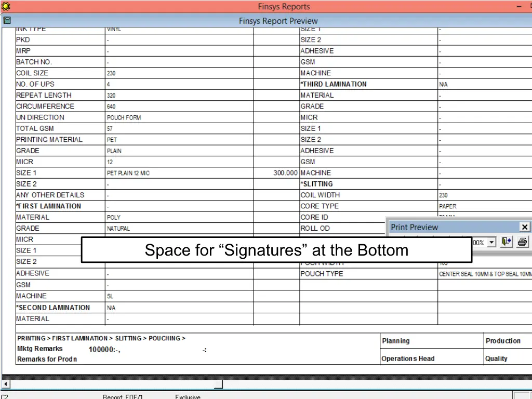Image resolution: width=532 pixels, height=399 pixels.
Task: Click the 'BATCH NO.' label
Action: 34,62
